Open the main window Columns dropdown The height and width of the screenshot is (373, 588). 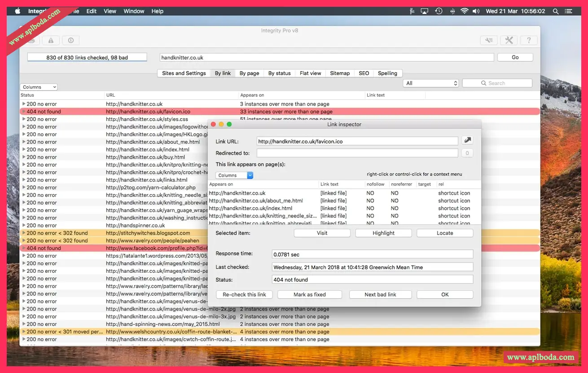39,87
